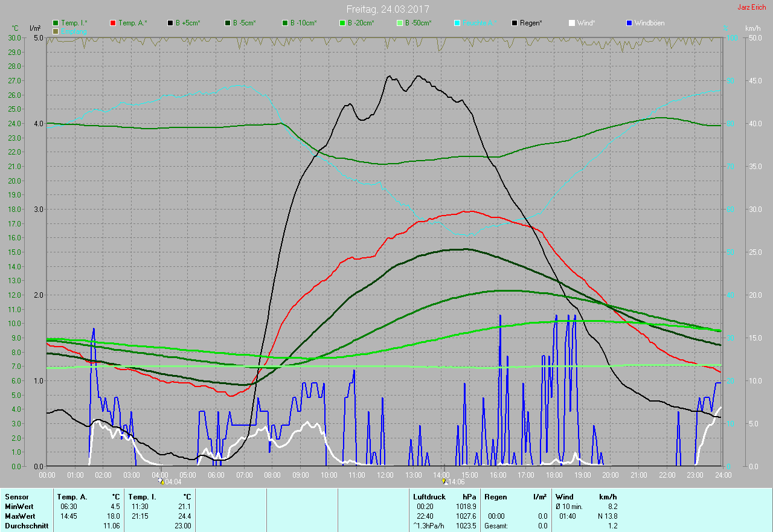The width and height of the screenshot is (773, 532).
Task: Click the Freitag, 24.03.2017 chart title
Action: (388, 9)
